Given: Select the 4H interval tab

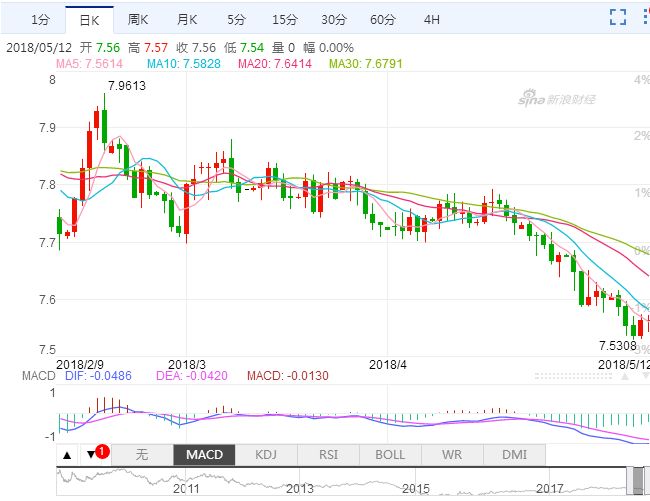Looking at the screenshot, I should [432, 20].
